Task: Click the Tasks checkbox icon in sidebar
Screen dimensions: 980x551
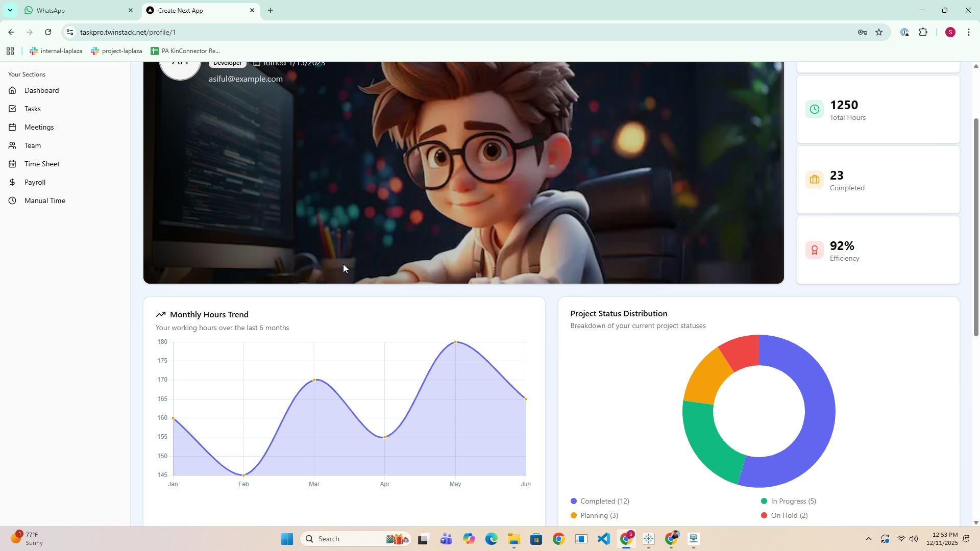Action: coord(12,109)
